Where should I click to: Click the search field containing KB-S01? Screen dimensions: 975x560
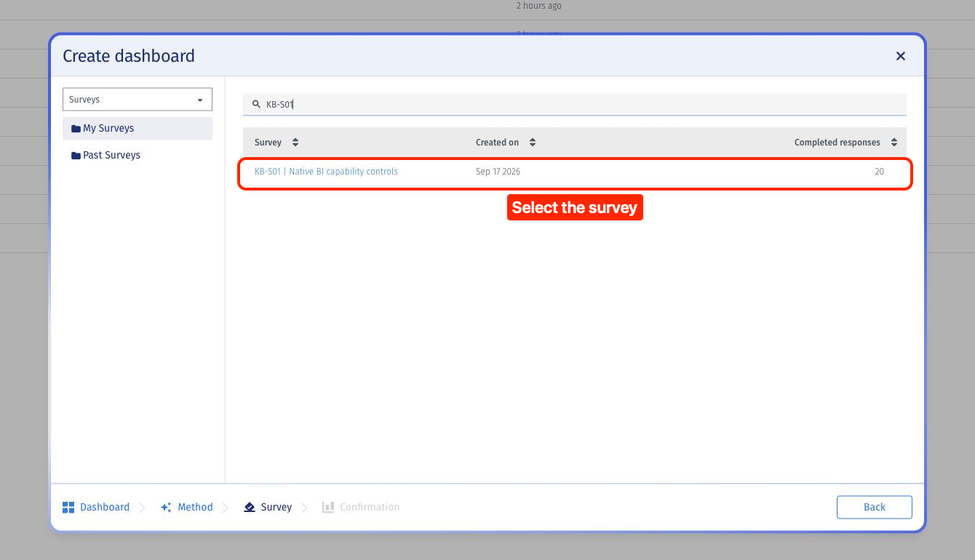click(x=575, y=104)
